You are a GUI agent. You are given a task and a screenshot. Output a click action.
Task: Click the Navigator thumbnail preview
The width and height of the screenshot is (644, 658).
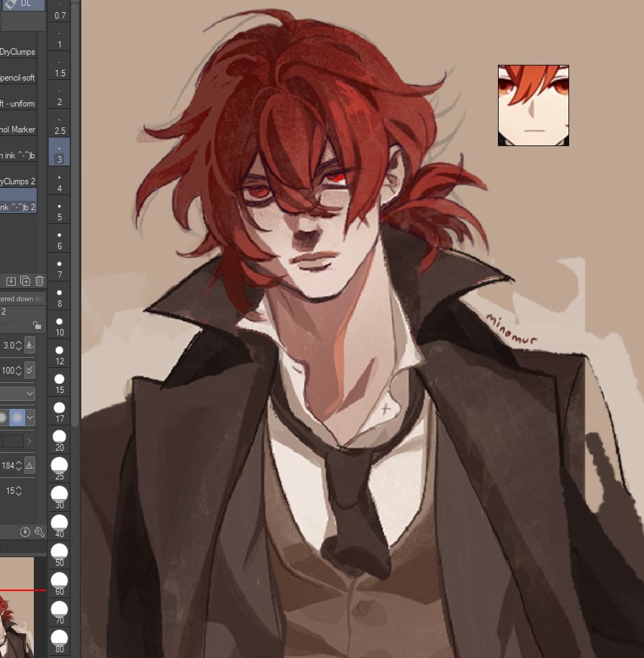(x=17, y=607)
